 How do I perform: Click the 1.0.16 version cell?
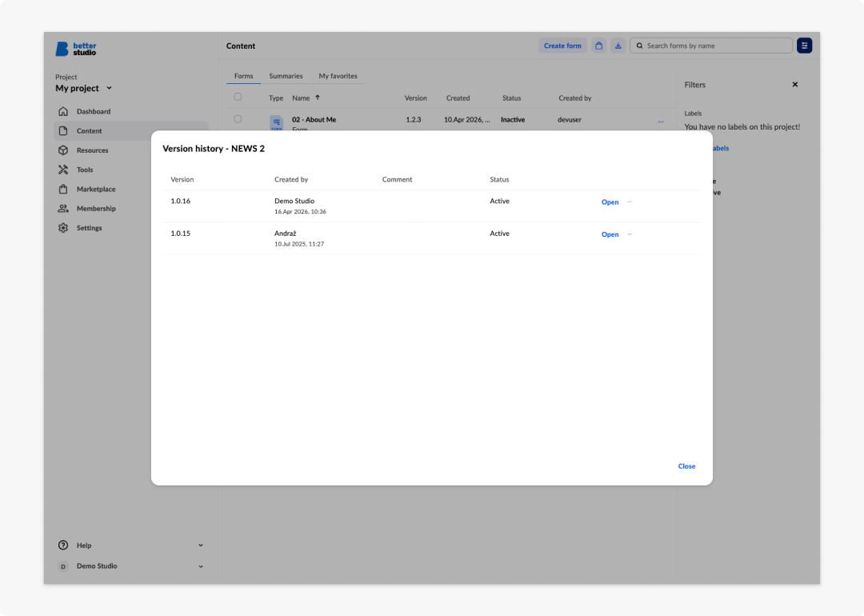(x=180, y=201)
